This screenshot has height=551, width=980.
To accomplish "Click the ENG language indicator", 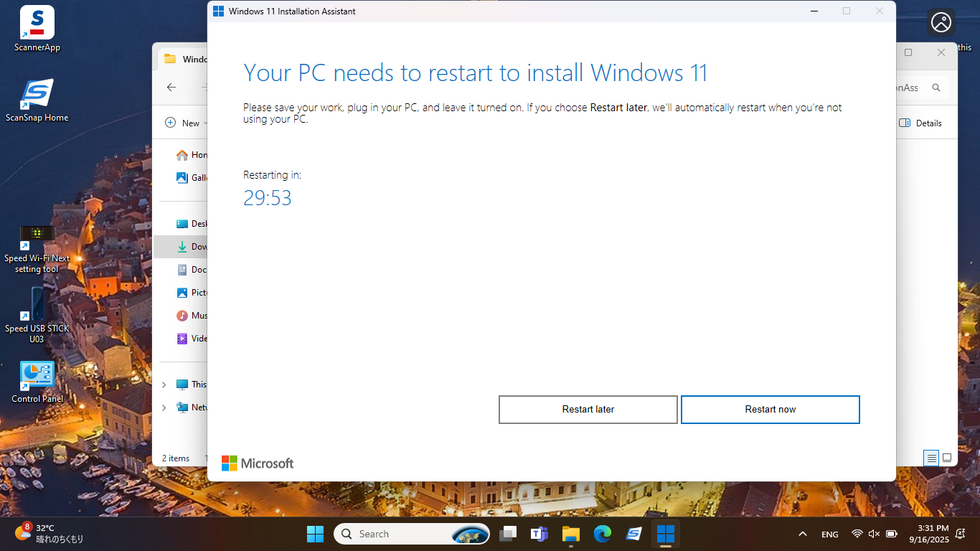I will (830, 534).
